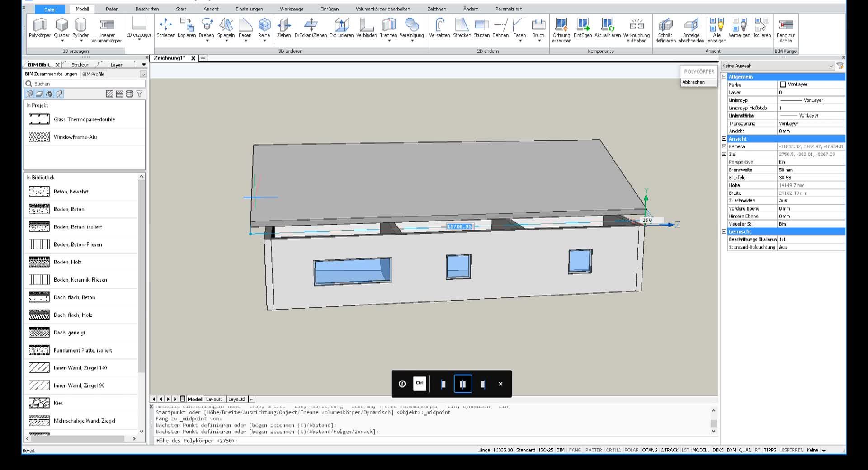This screenshot has height=470, width=868.
Task: Toggle ORTHO mode in status bar
Action: (613, 450)
